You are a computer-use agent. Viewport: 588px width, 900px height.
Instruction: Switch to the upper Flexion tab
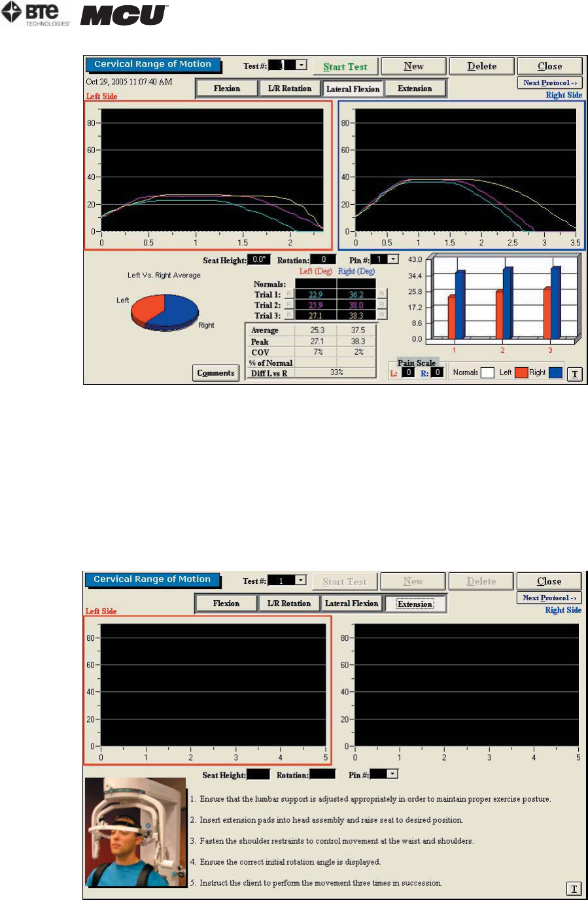227,88
